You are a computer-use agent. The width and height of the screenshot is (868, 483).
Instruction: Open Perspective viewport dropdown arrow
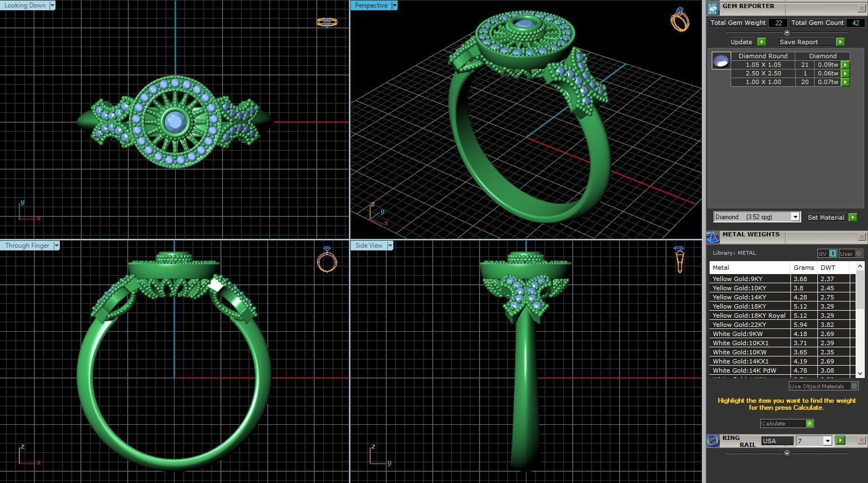click(394, 5)
